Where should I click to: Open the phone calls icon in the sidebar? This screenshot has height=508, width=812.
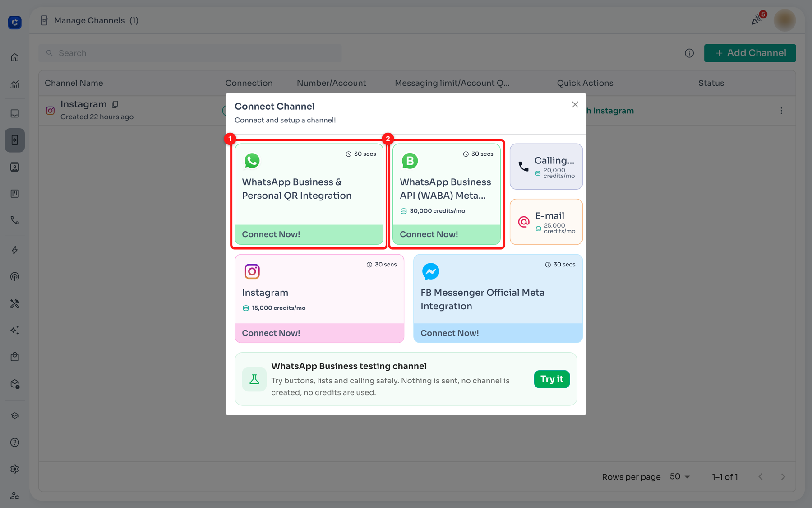click(15, 220)
